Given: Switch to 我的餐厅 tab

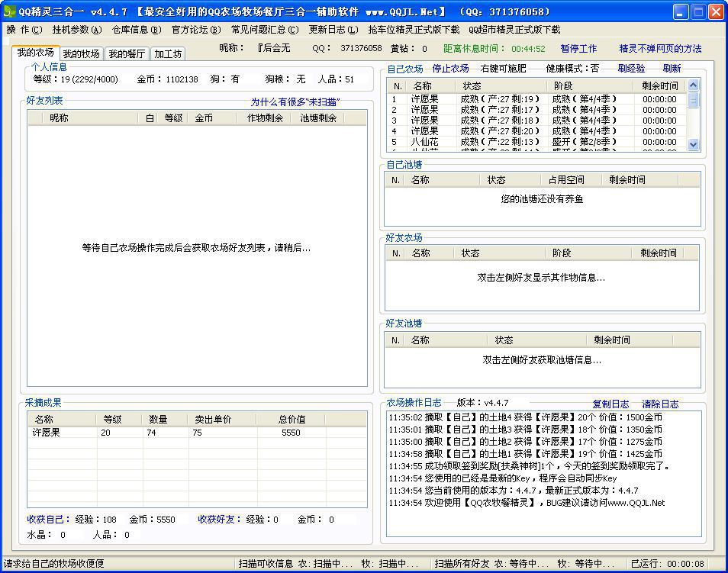Looking at the screenshot, I should pyautogui.click(x=126, y=54).
